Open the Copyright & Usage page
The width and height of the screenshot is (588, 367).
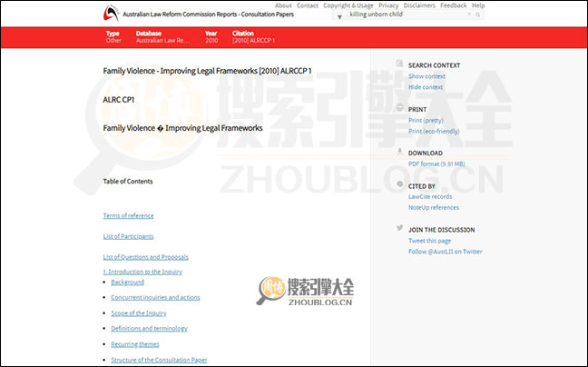click(348, 5)
